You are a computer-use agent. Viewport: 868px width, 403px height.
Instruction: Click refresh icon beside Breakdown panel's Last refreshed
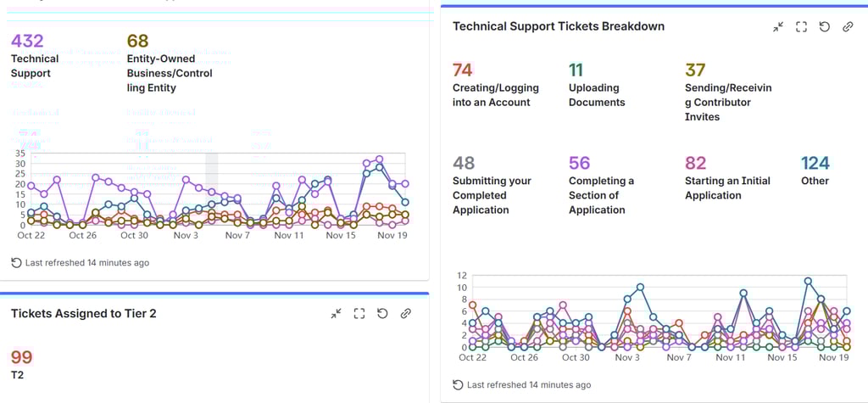pos(458,385)
